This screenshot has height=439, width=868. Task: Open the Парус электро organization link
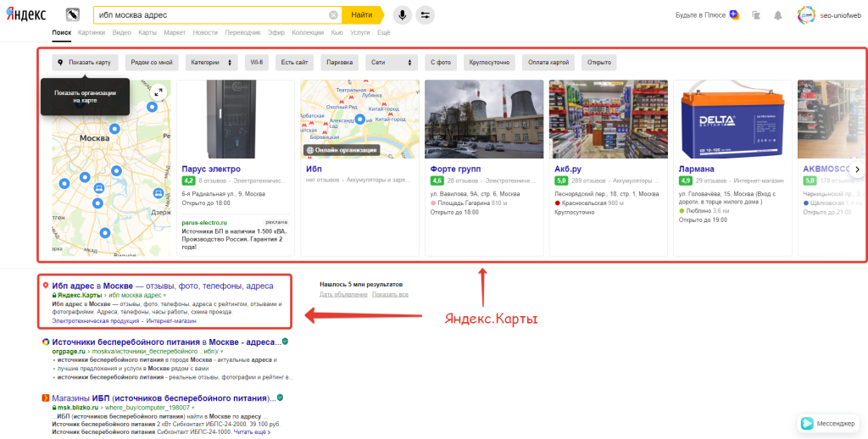pyautogui.click(x=211, y=169)
